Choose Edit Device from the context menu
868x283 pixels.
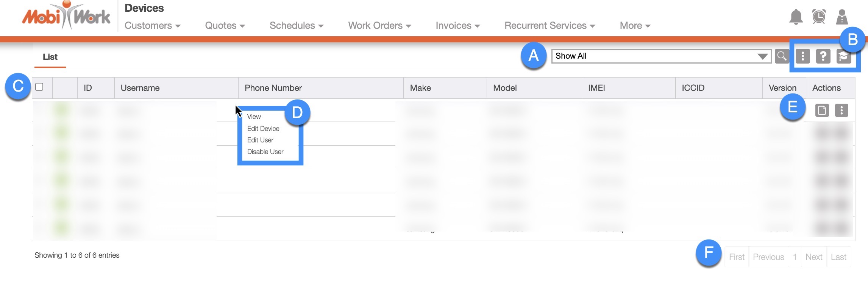point(263,129)
